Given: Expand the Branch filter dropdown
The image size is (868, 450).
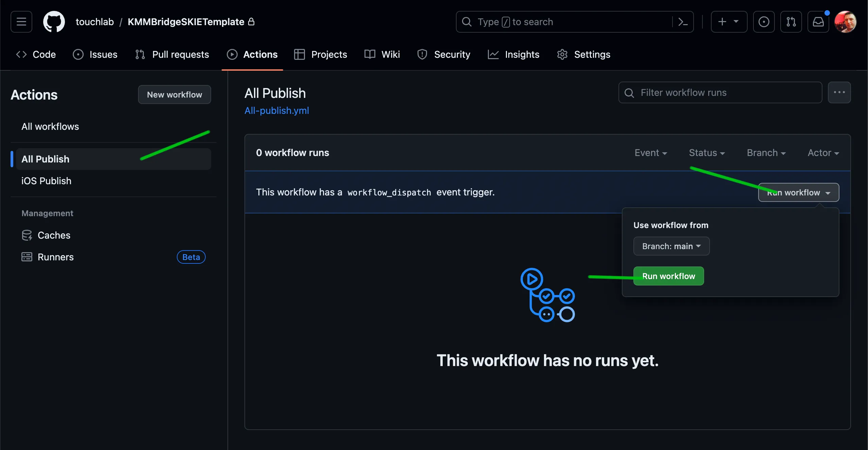Looking at the screenshot, I should [x=766, y=153].
